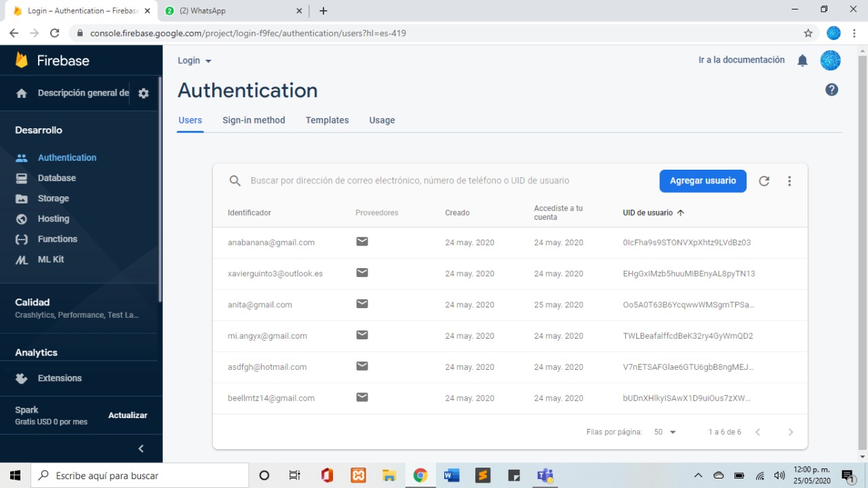Show hidden system tray icons
The width and height of the screenshot is (868, 488).
pyautogui.click(x=698, y=476)
